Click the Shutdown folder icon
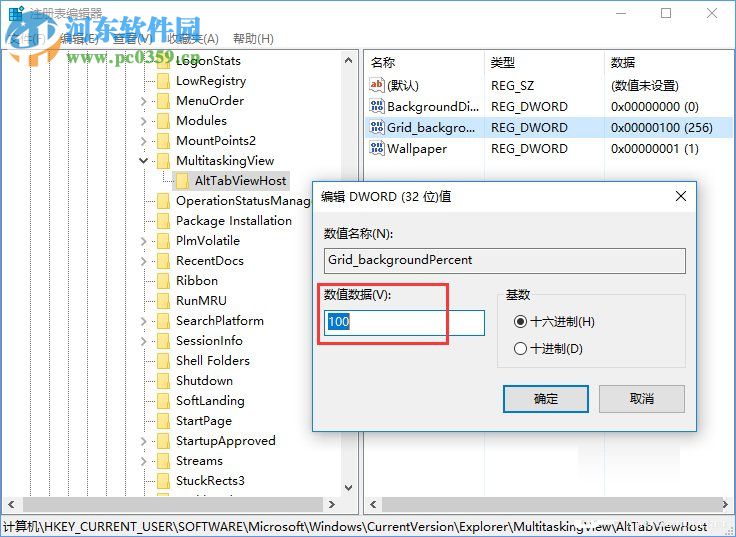Image resolution: width=736 pixels, height=537 pixels. point(163,381)
